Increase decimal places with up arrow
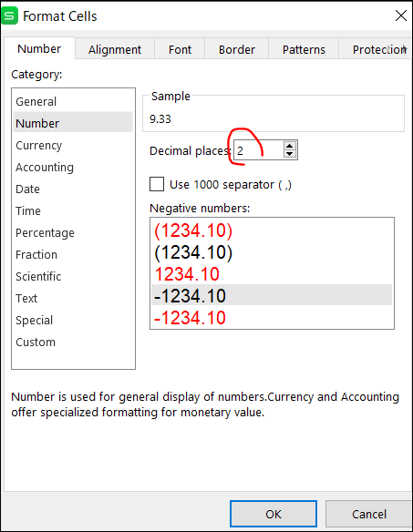Image resolution: width=413 pixels, height=532 pixels. coord(289,147)
